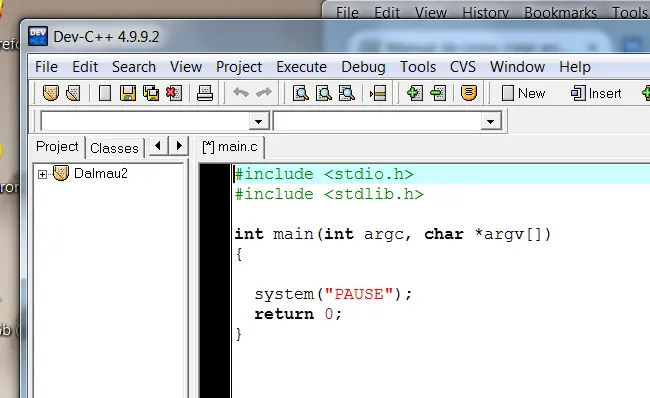Click Remove from project green minus icon
650x398 pixels.
tap(438, 93)
